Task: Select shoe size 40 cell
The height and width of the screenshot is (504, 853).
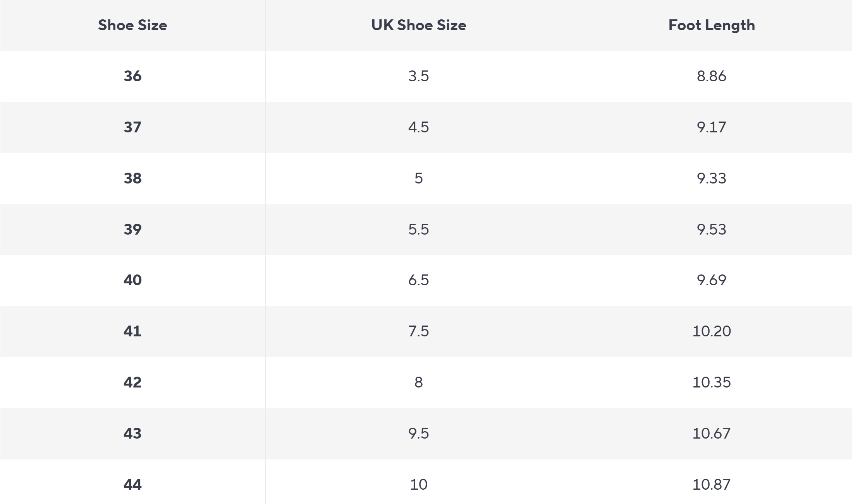Action: click(132, 280)
